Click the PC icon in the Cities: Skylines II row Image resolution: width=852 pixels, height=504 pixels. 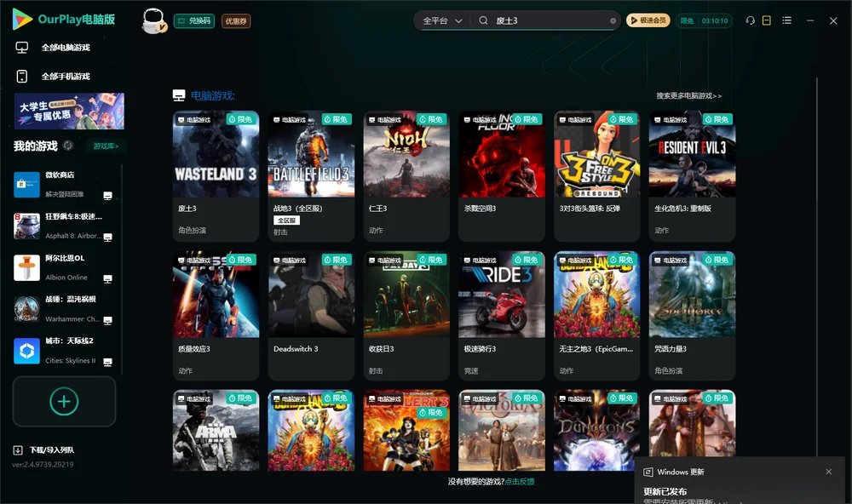pos(107,363)
